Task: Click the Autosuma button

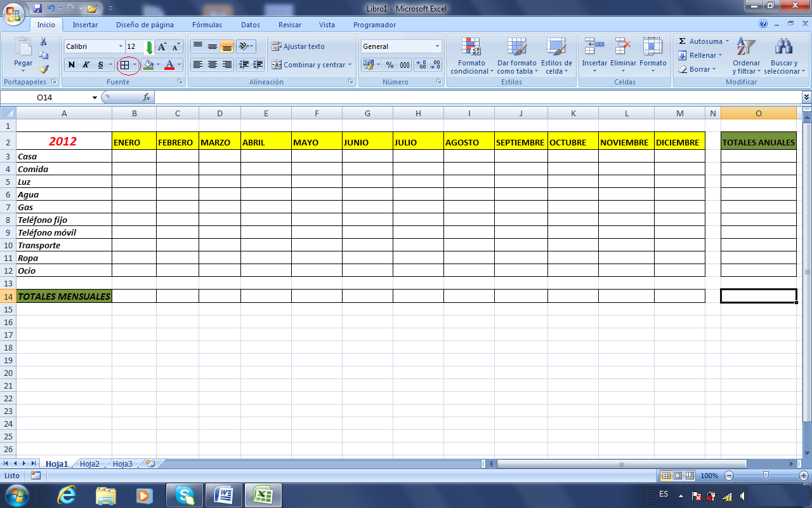Action: coord(703,41)
